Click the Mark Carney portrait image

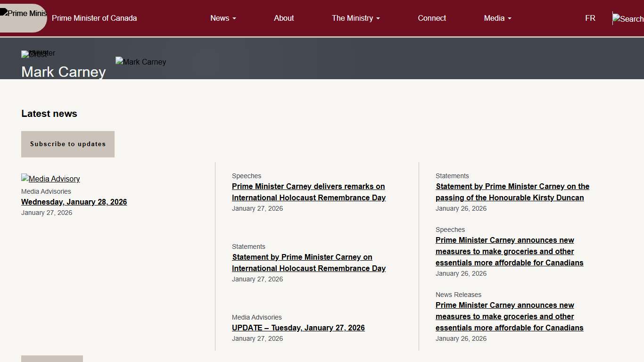pos(140,62)
